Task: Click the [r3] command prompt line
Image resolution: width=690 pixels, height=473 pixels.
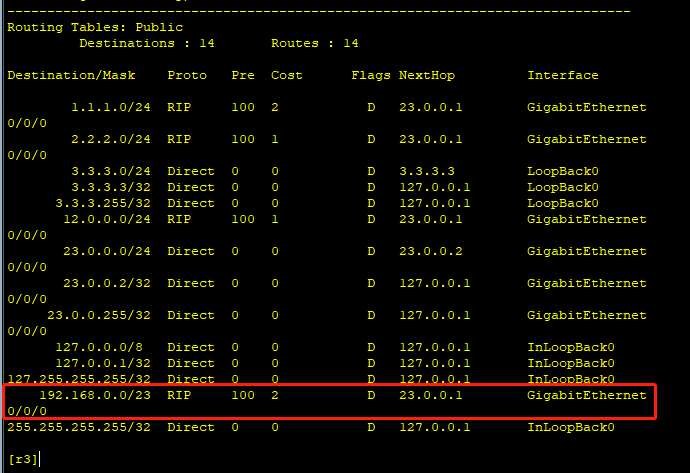Action: (23, 459)
